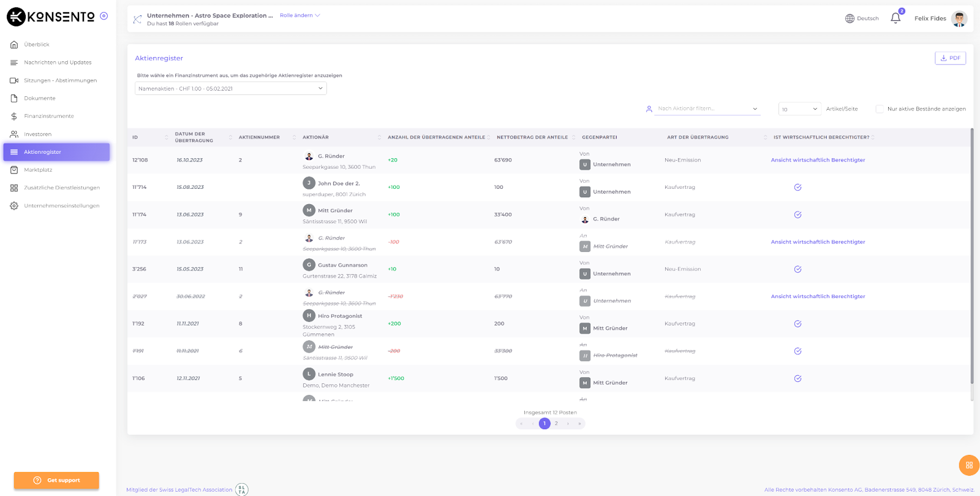Download the PDF export

tap(950, 58)
